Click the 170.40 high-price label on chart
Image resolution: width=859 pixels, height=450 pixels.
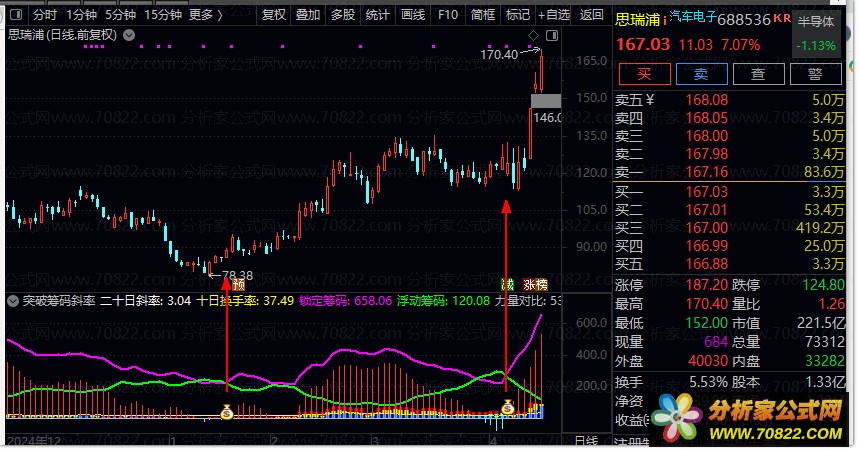coord(499,54)
